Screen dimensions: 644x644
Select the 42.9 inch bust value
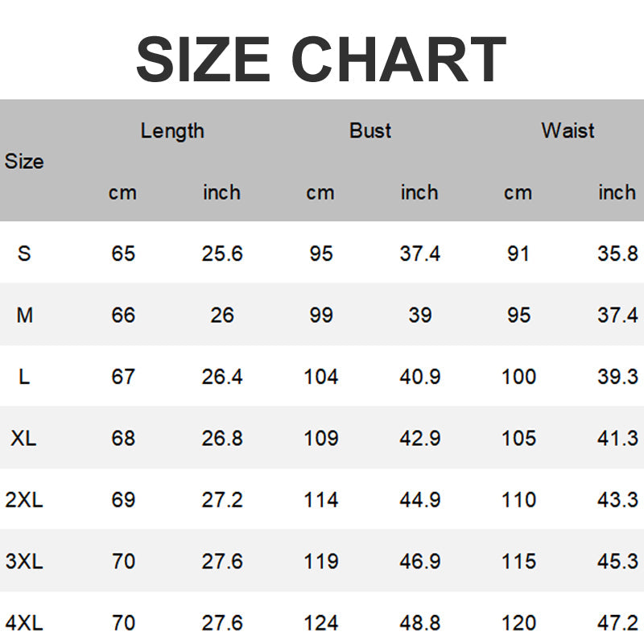(x=420, y=439)
